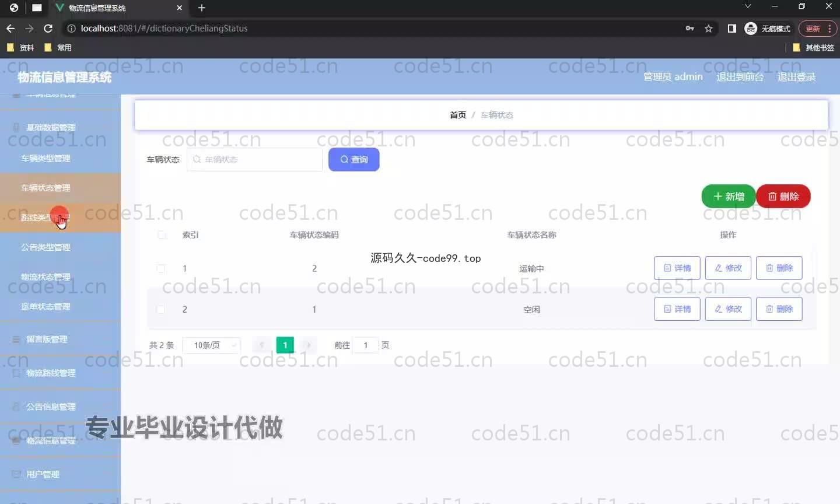840x504 pixels.
Task: Open a new browser tab
Action: (202, 8)
